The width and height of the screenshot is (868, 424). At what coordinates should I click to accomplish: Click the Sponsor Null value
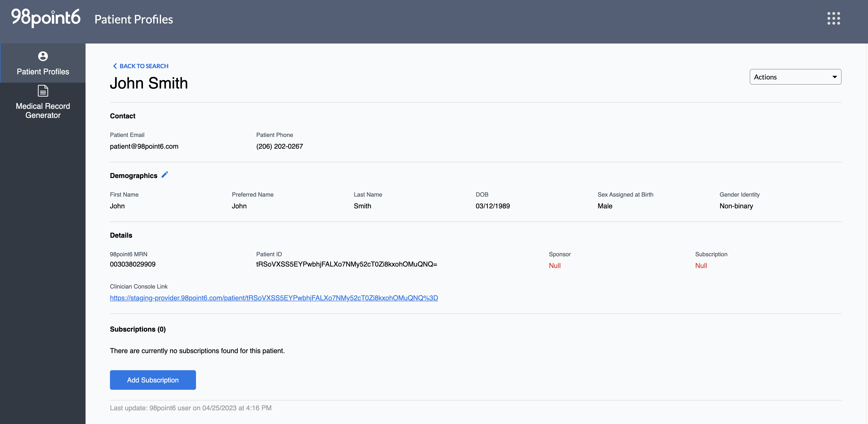coord(554,266)
